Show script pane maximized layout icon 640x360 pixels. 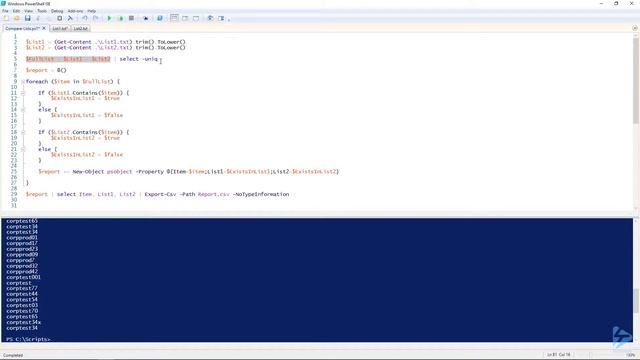coord(196,18)
